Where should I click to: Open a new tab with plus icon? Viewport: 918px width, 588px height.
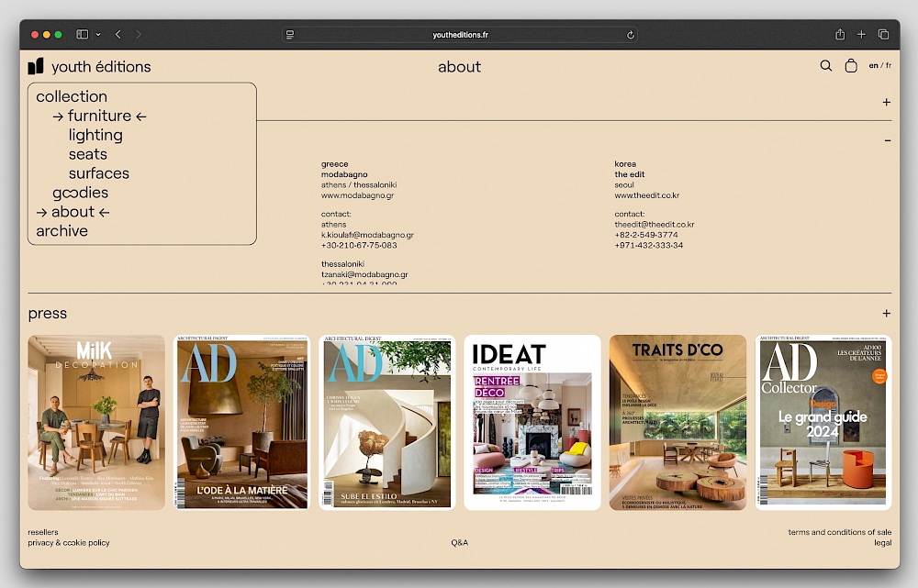[x=861, y=35]
